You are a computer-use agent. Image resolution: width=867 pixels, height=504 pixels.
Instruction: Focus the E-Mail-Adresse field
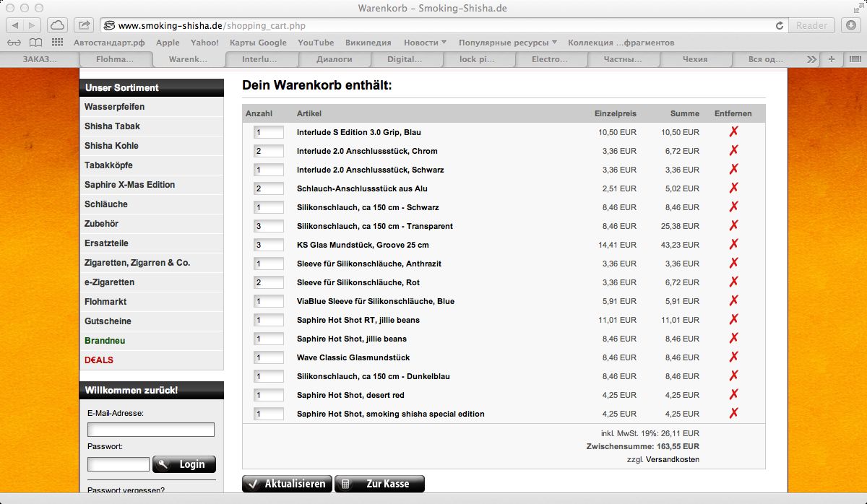pos(151,430)
